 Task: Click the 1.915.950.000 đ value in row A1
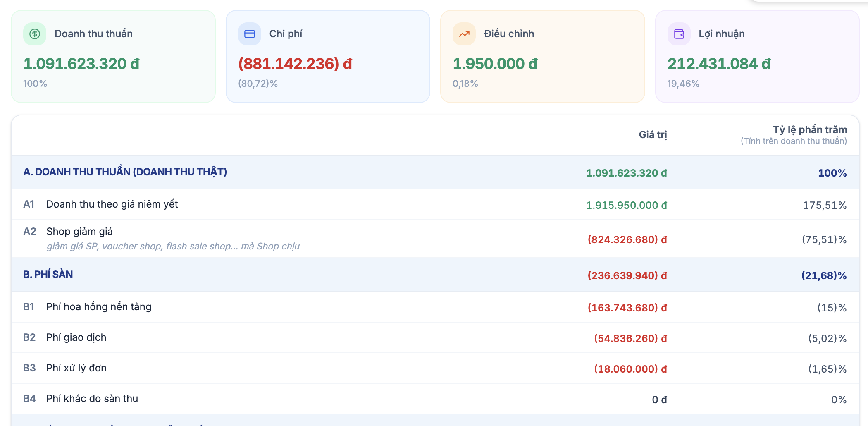pyautogui.click(x=627, y=205)
